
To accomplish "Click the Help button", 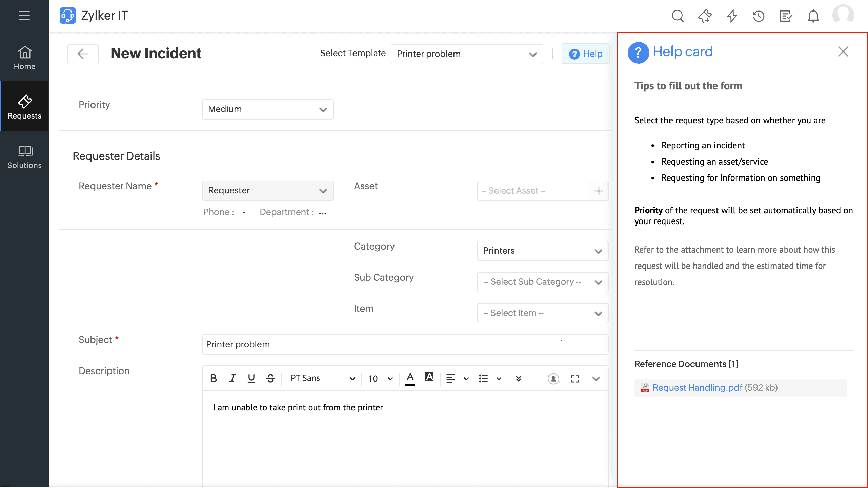I will (x=586, y=54).
